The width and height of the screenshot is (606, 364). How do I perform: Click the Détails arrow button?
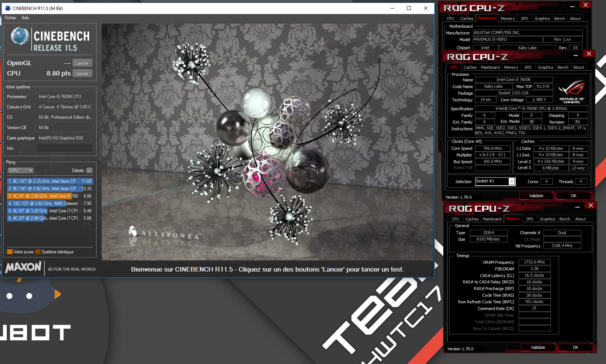coord(89,171)
